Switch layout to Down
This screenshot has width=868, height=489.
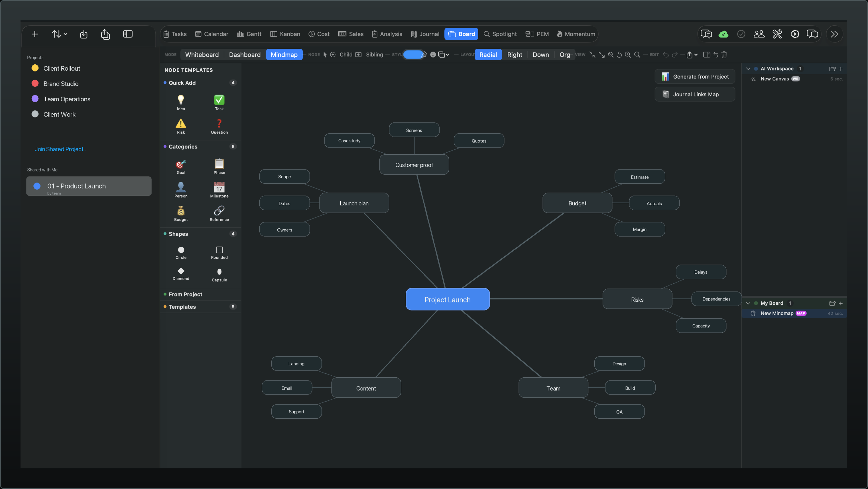540,54
